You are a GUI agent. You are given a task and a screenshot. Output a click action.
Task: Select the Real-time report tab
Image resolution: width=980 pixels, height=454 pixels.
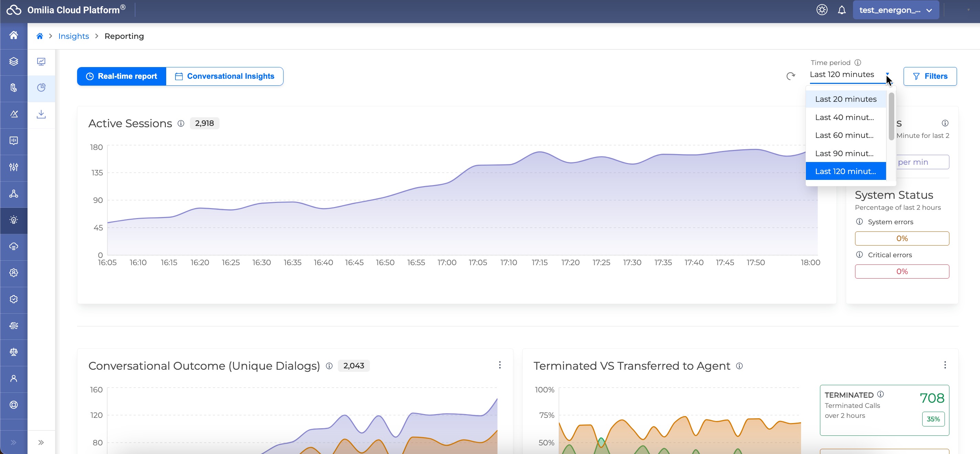click(x=121, y=76)
